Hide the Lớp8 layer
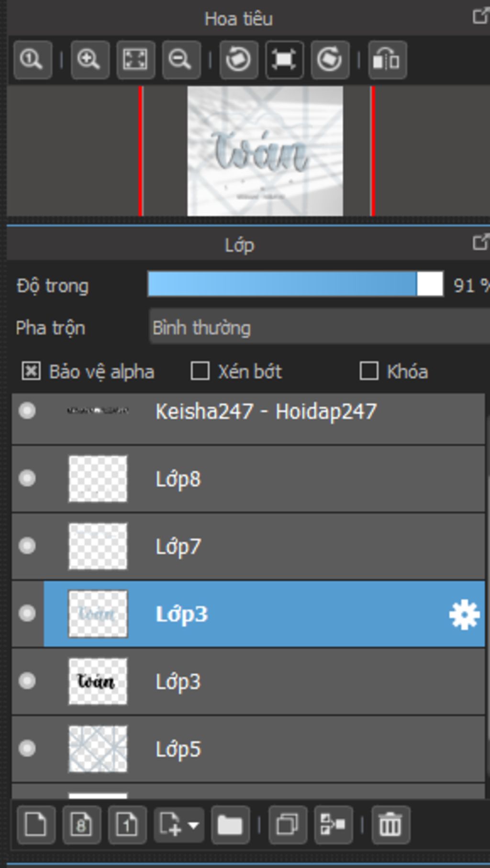Image resolution: width=490 pixels, height=868 pixels. pyautogui.click(x=27, y=478)
